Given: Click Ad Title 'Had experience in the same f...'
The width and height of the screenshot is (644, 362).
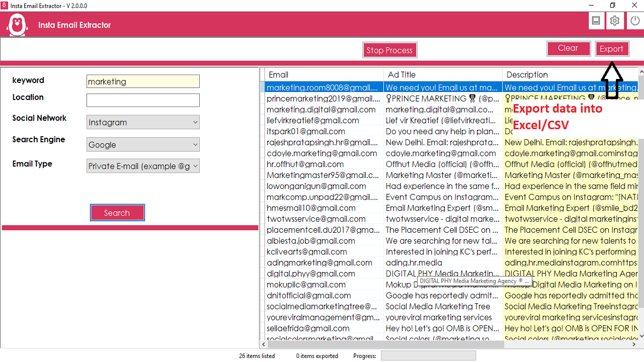Looking at the screenshot, I should click(443, 186).
